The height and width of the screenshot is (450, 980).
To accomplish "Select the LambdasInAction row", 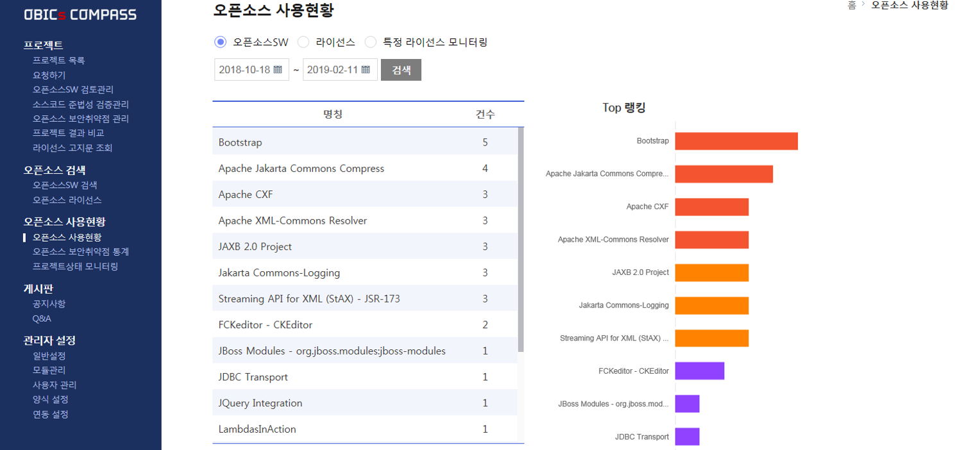I will (x=365, y=429).
